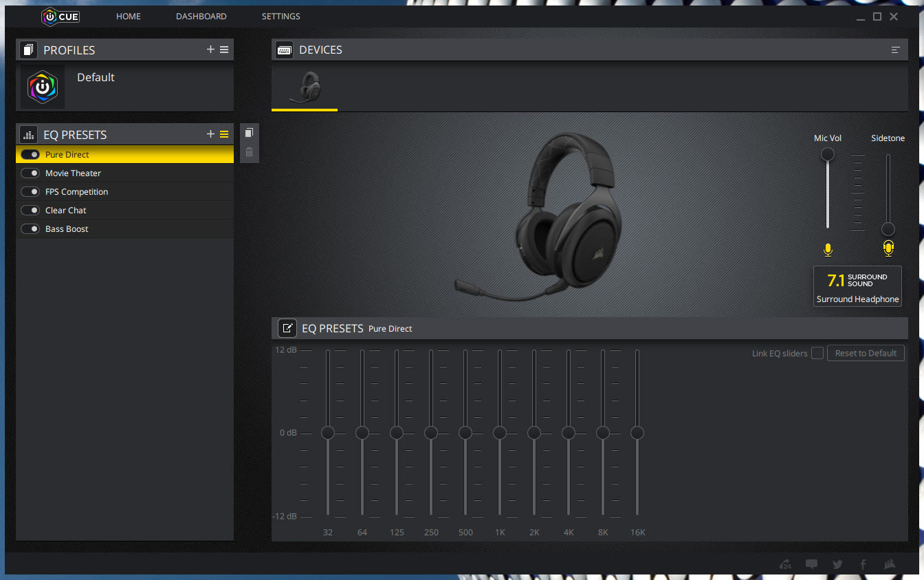Click the Devices keyboard header icon

coord(284,50)
